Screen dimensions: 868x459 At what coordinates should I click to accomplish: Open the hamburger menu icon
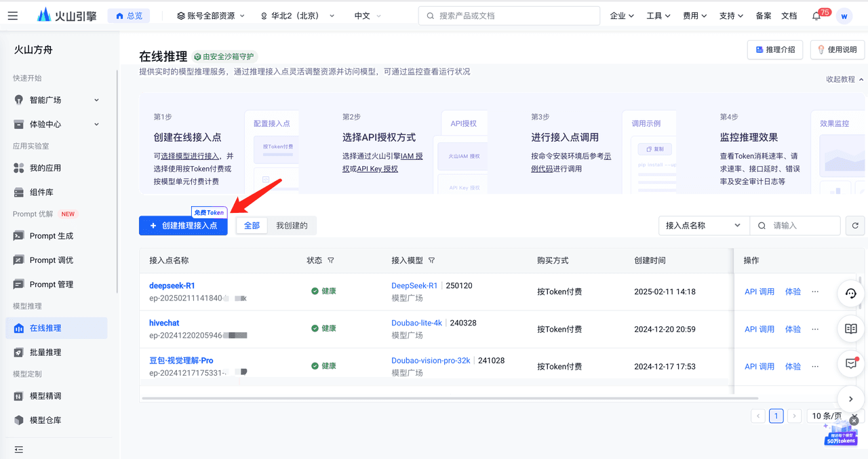point(13,16)
